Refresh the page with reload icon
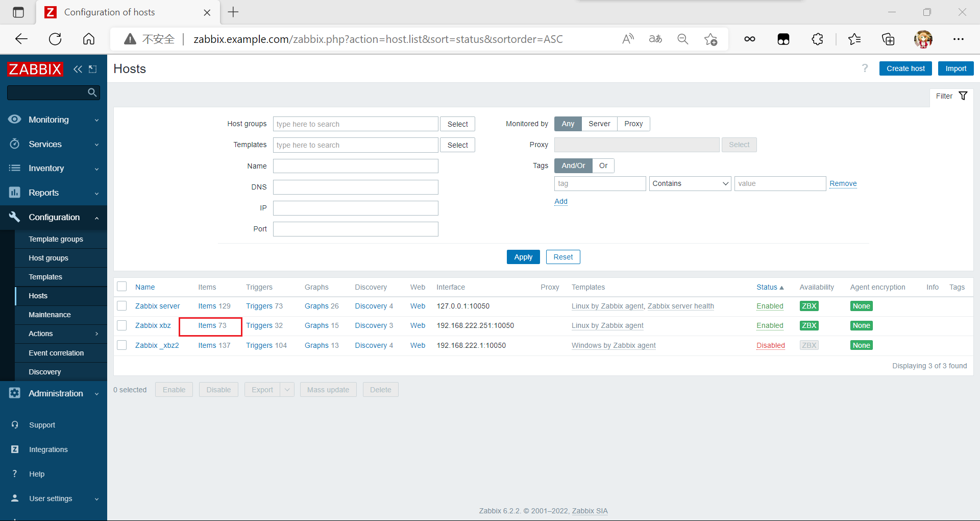Image resolution: width=980 pixels, height=521 pixels. click(55, 39)
